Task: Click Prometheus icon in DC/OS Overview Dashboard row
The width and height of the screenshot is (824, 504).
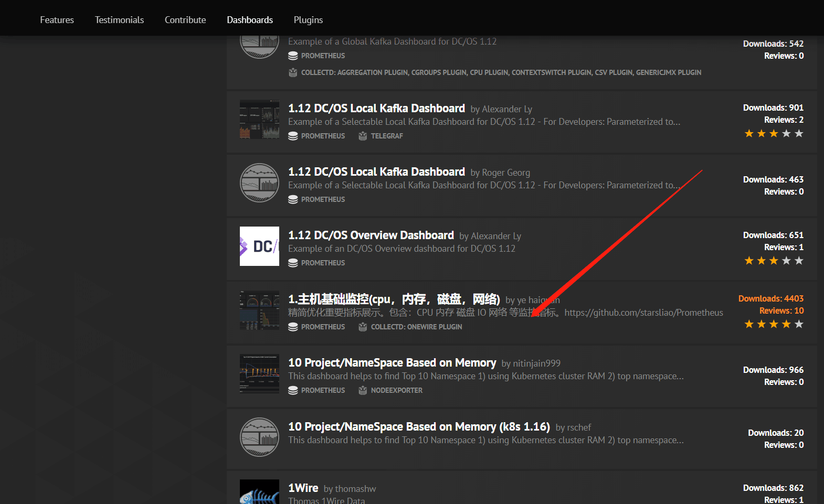Action: coord(293,263)
